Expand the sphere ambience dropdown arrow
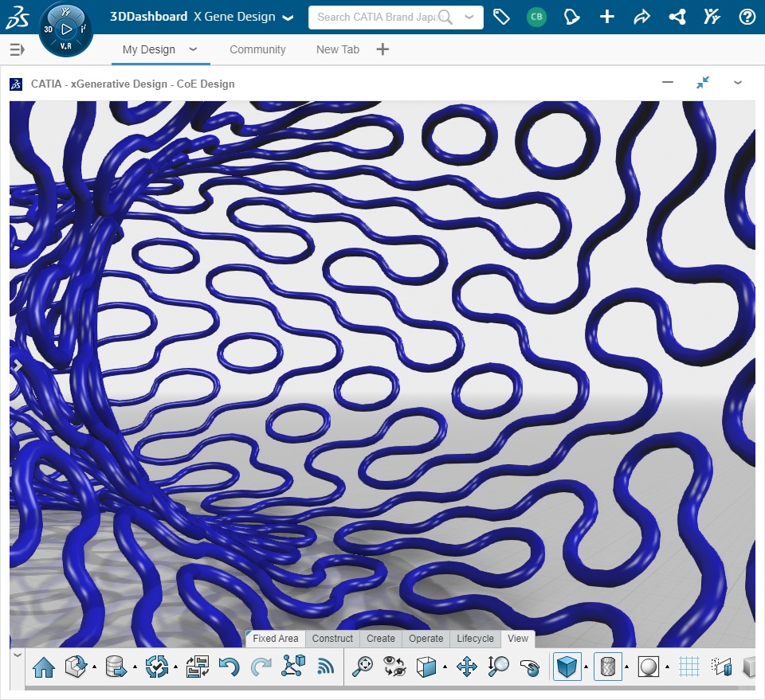Viewport: 765px width, 700px height. click(667, 667)
